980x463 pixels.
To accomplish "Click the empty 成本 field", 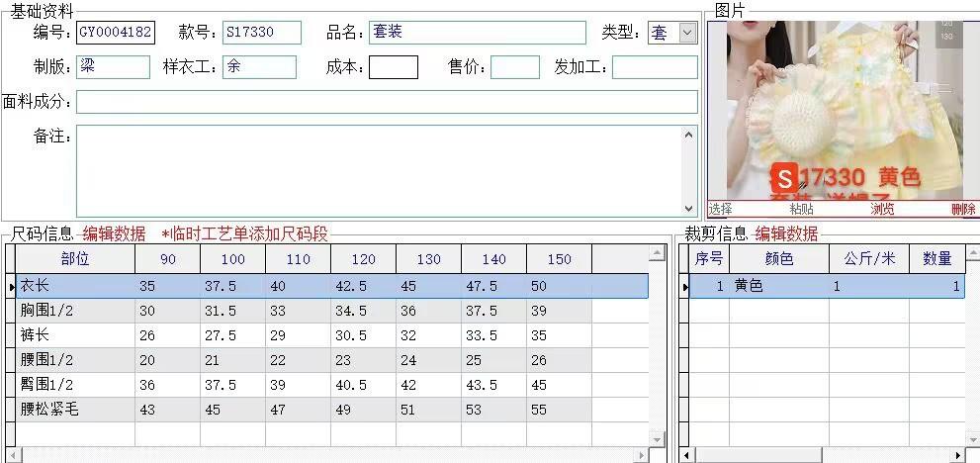I will coord(393,67).
